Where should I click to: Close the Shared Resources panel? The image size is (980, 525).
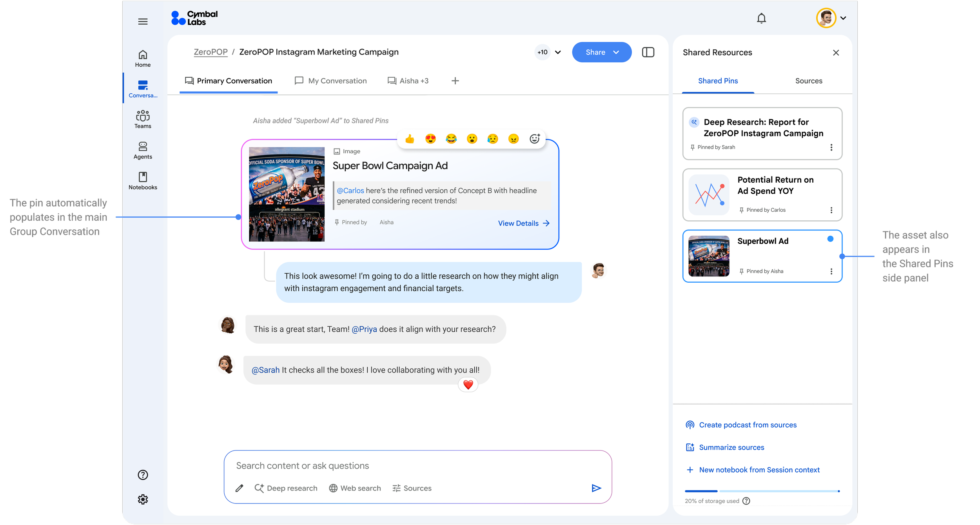836,53
